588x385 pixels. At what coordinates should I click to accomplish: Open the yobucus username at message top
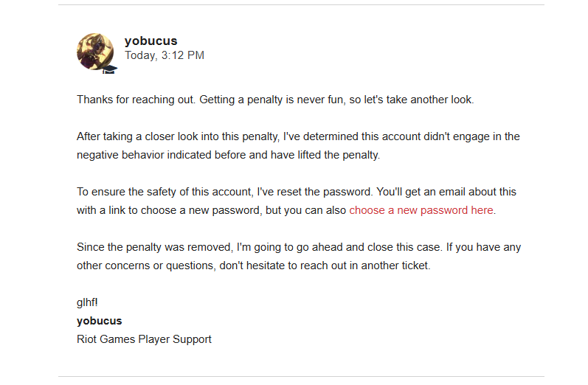151,41
